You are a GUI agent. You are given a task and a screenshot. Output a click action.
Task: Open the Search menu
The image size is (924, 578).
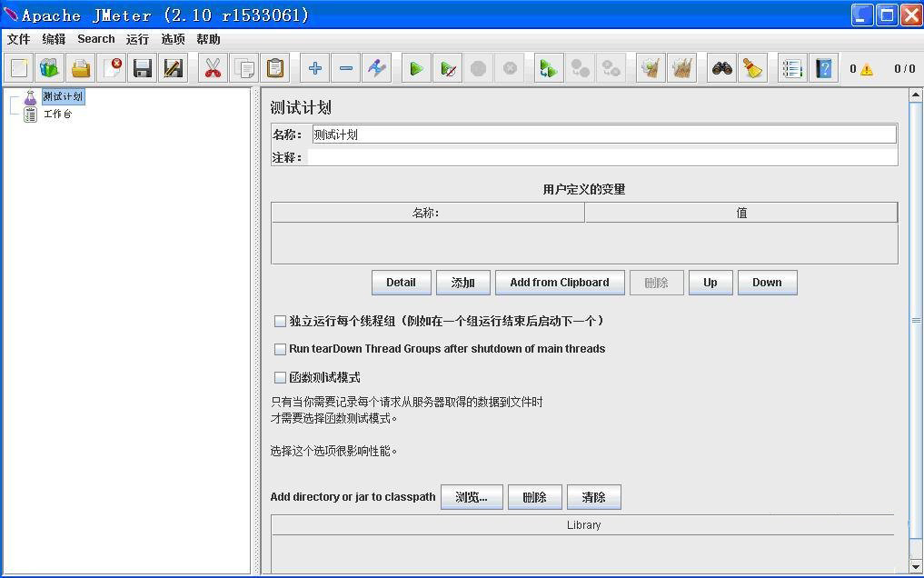(x=95, y=39)
